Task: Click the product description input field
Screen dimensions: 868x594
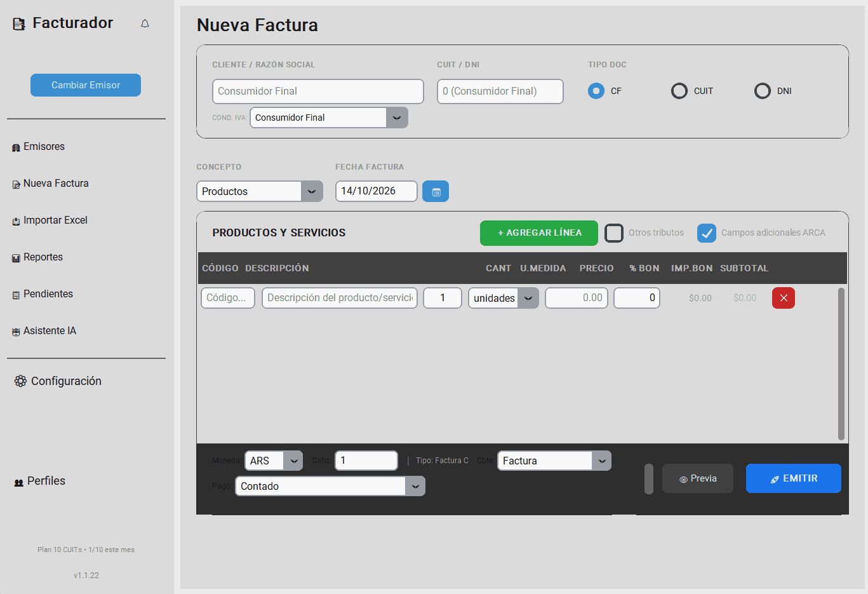Action: [340, 298]
